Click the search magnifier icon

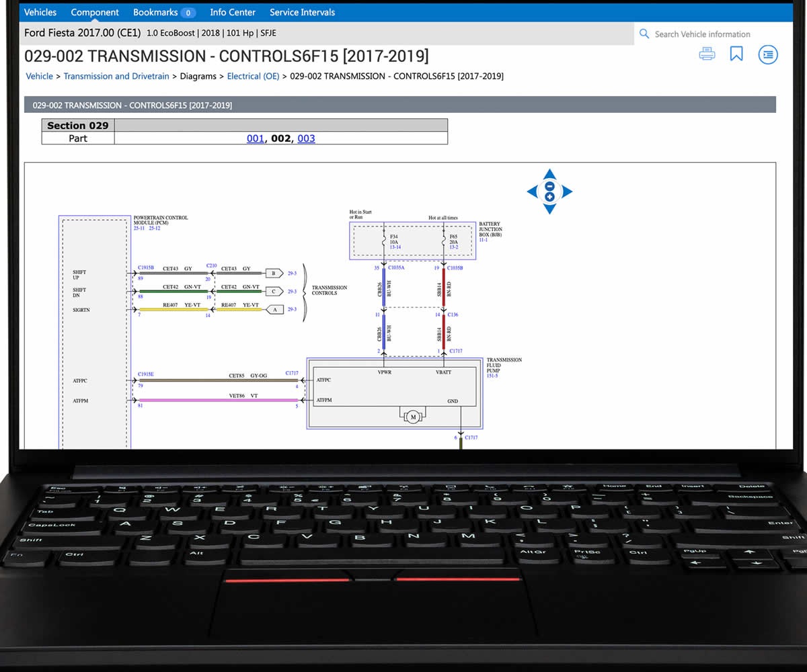point(644,34)
